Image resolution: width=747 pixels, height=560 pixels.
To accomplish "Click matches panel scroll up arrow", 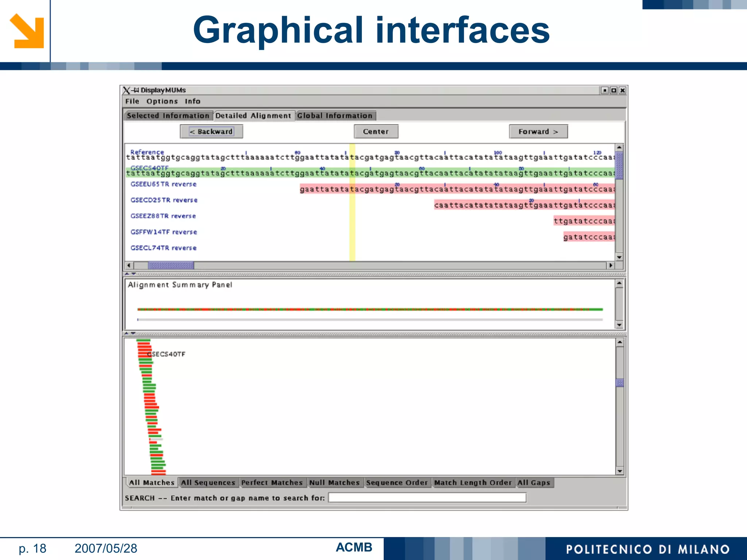I will click(620, 342).
